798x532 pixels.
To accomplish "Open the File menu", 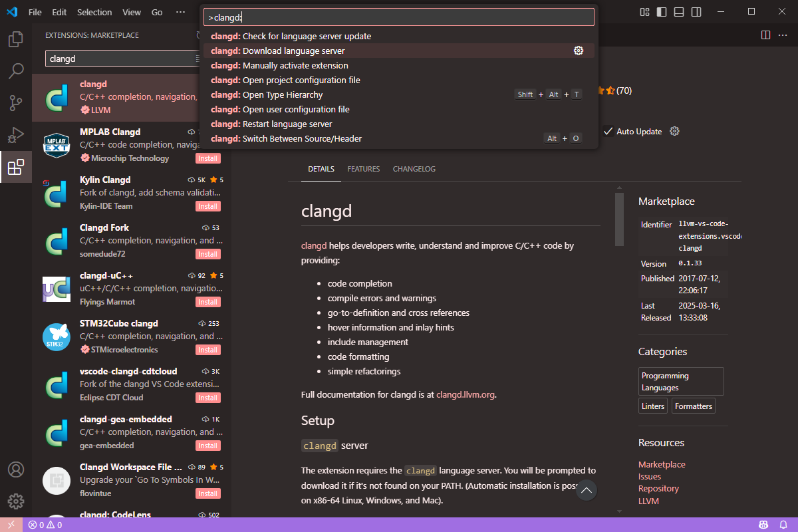I will pos(35,12).
